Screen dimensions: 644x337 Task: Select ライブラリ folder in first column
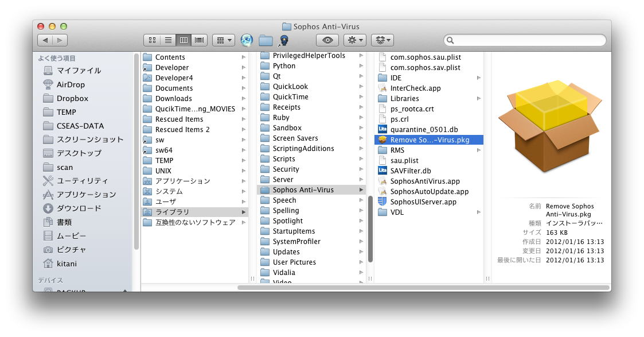coord(194,212)
